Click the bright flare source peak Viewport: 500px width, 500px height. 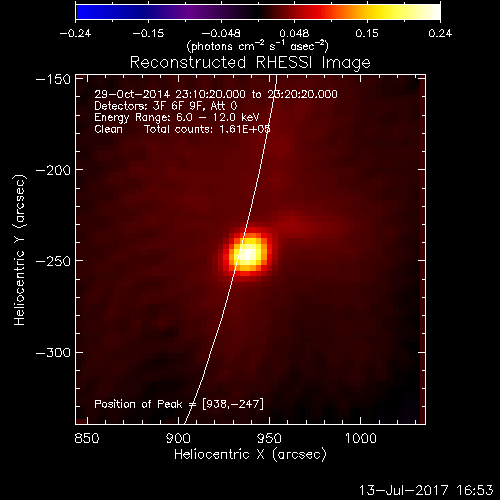pos(247,253)
